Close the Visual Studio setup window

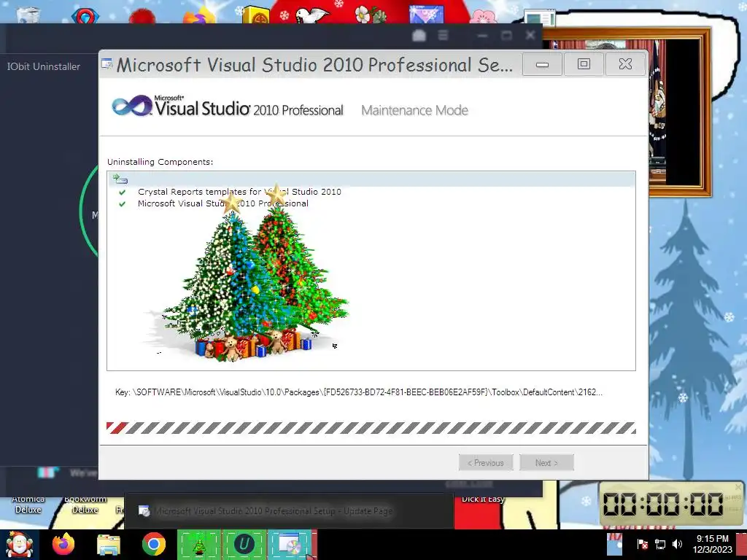coord(625,64)
